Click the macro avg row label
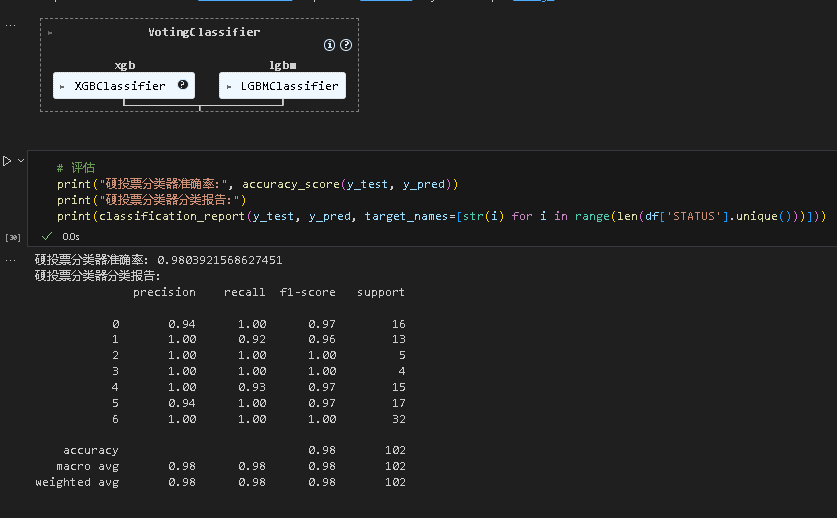The image size is (837, 518). [x=88, y=466]
